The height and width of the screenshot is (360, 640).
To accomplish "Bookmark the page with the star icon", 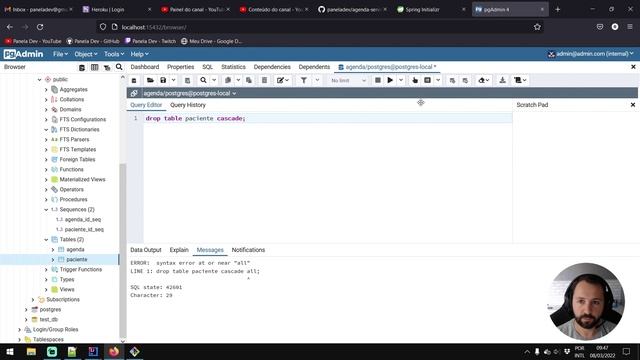I will [537, 27].
